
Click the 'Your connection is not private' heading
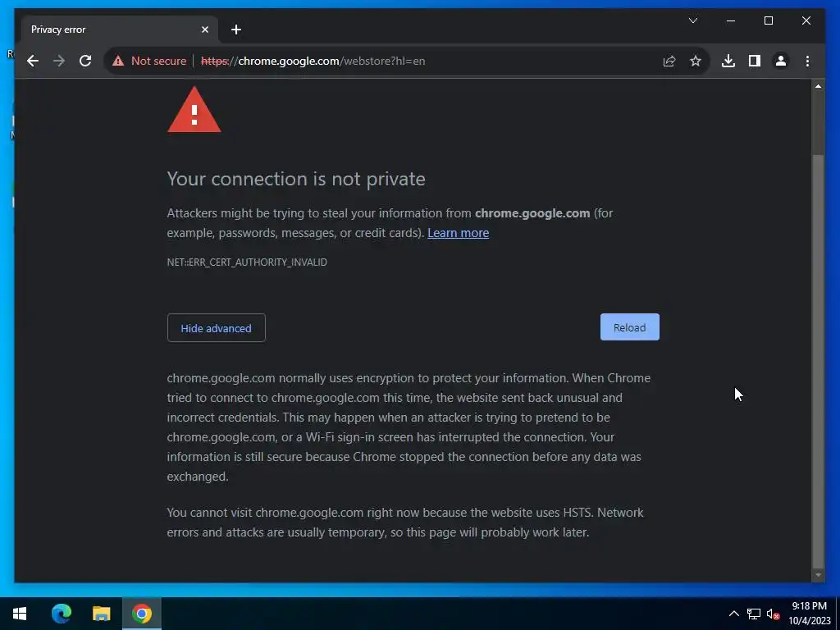(x=296, y=179)
